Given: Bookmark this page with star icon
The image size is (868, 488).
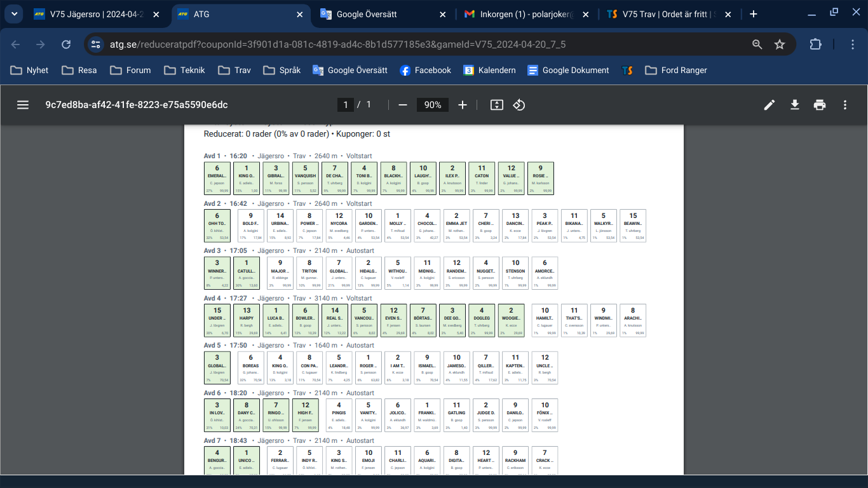Looking at the screenshot, I should pos(780,44).
